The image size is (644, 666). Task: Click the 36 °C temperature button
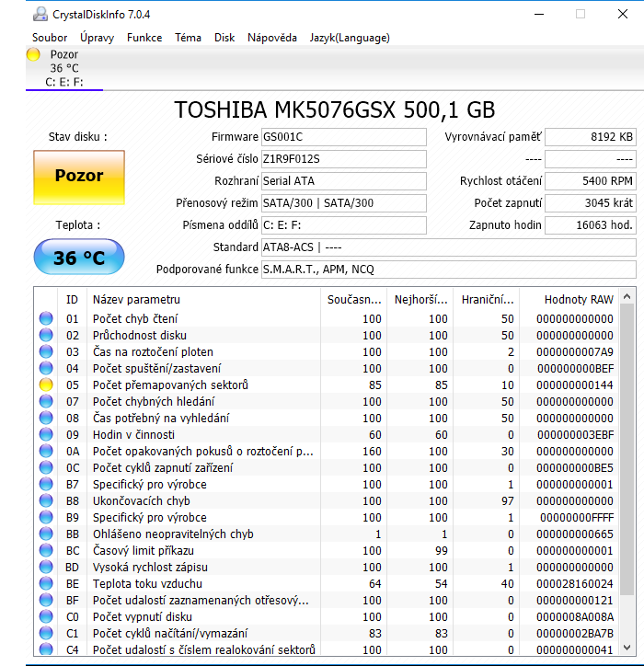(79, 257)
